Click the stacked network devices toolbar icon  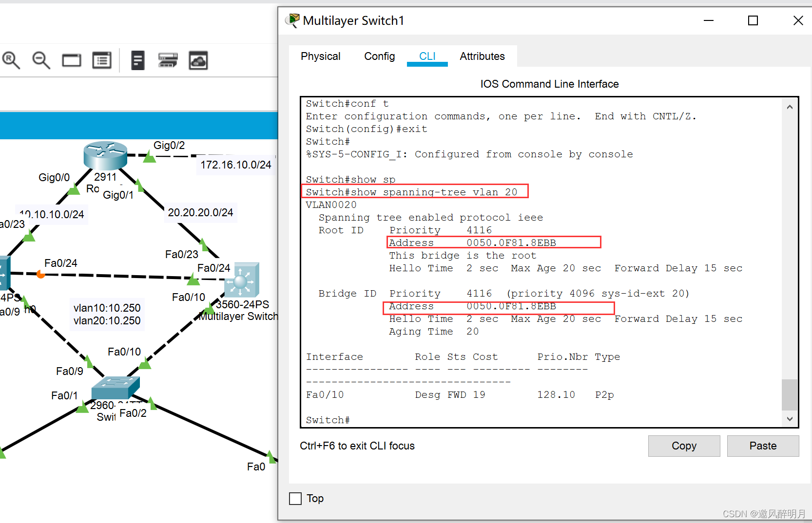pyautogui.click(x=168, y=60)
